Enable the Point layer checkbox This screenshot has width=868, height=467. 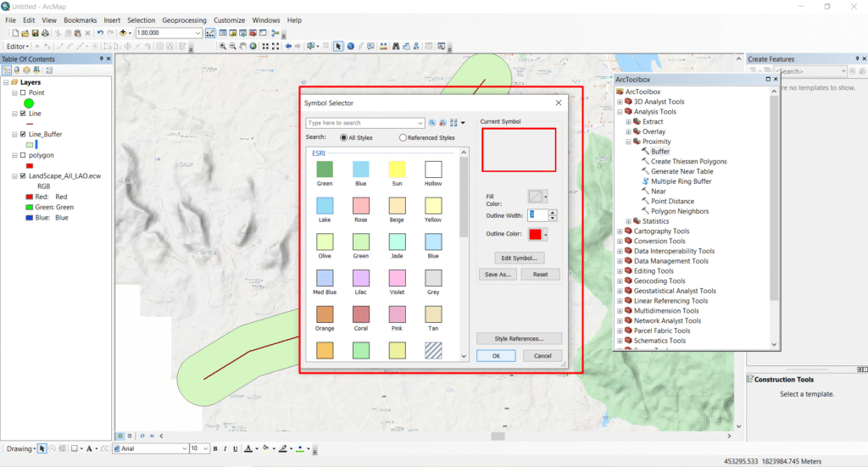click(x=23, y=93)
